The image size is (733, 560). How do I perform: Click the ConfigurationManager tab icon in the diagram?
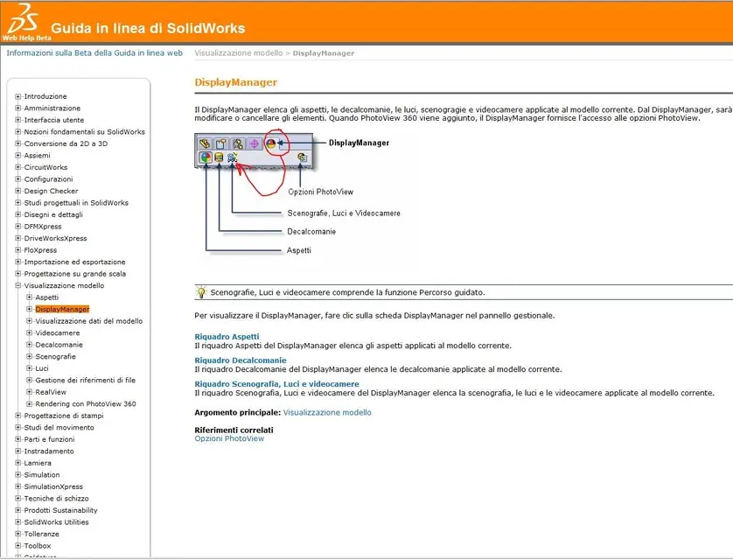[x=238, y=143]
